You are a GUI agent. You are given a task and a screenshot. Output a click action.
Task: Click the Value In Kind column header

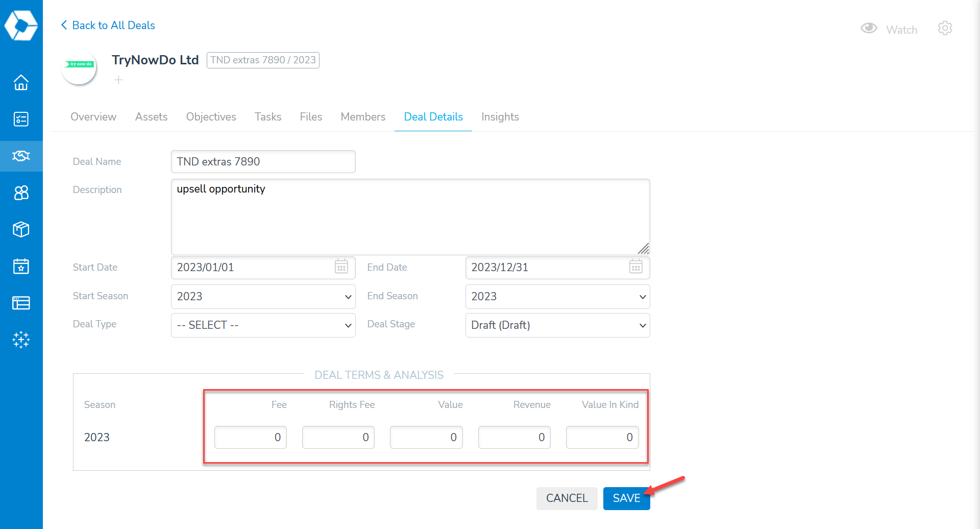pos(610,404)
